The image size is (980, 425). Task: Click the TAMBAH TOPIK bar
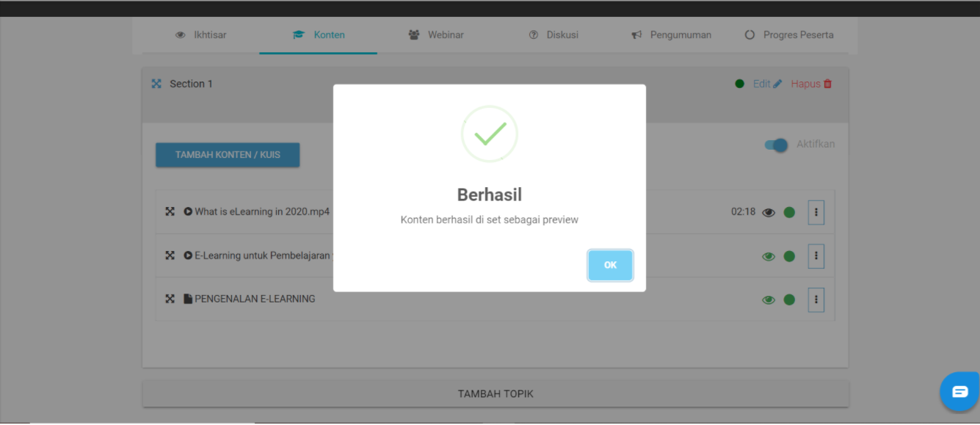click(x=496, y=394)
